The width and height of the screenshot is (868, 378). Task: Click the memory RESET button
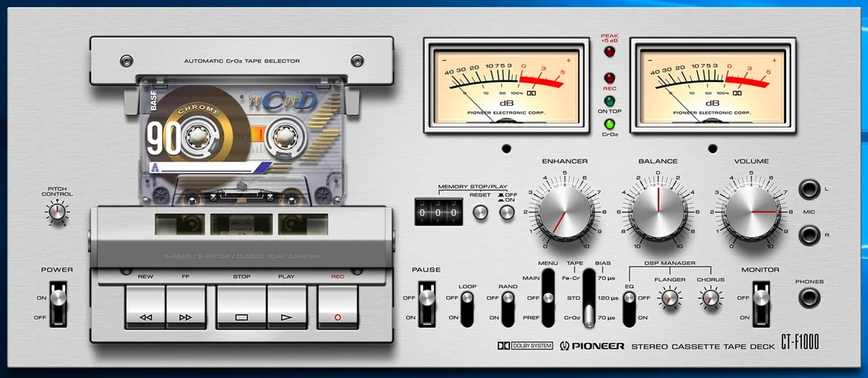[481, 212]
